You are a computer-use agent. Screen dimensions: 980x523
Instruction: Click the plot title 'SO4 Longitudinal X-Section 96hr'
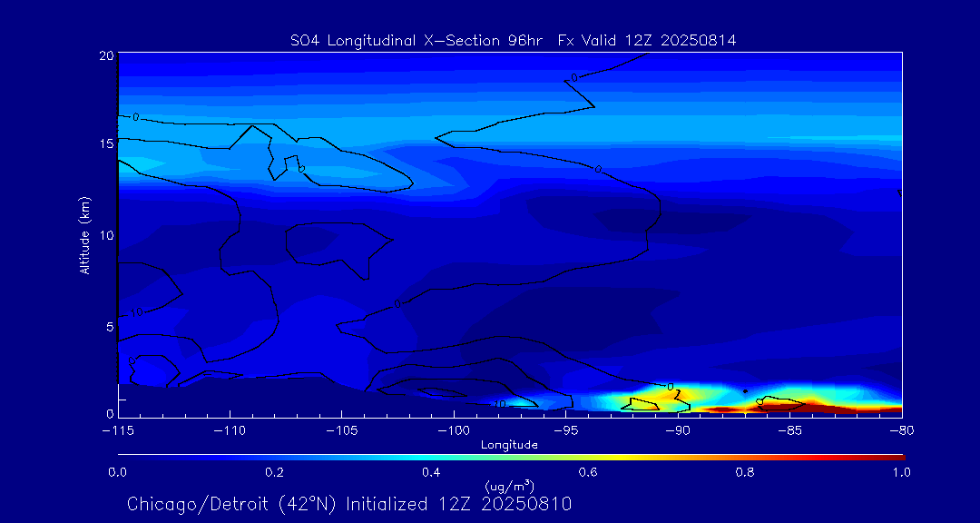418,41
